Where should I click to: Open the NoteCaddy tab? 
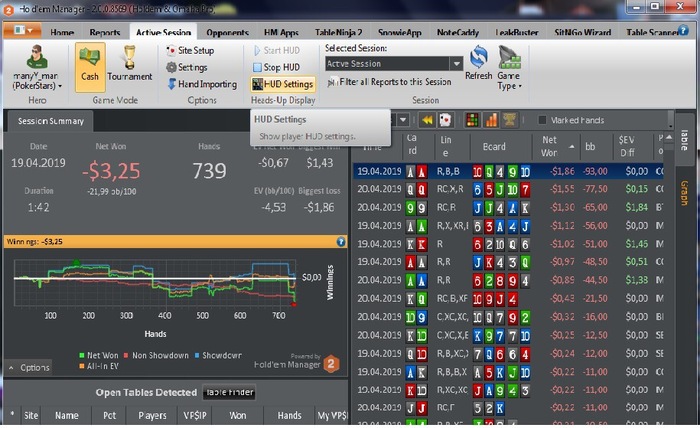pyautogui.click(x=458, y=32)
